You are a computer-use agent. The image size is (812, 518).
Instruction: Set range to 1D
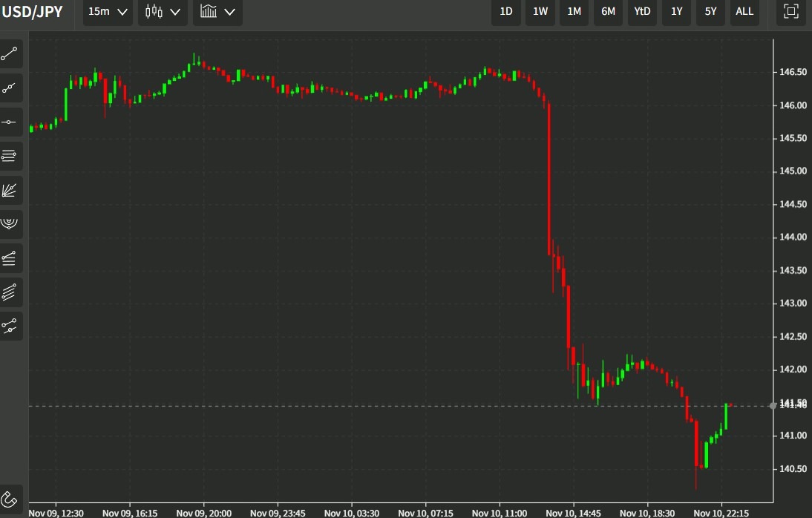pos(506,11)
